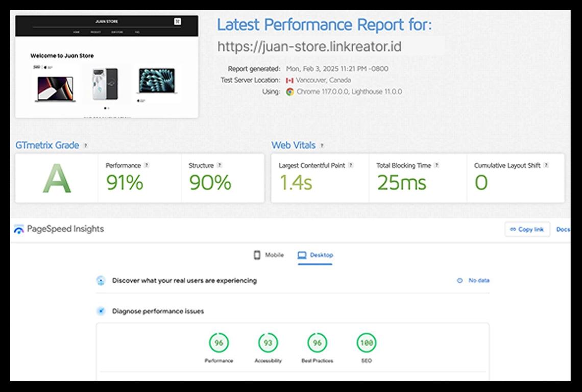Click help icon next to Structure label

click(220, 165)
